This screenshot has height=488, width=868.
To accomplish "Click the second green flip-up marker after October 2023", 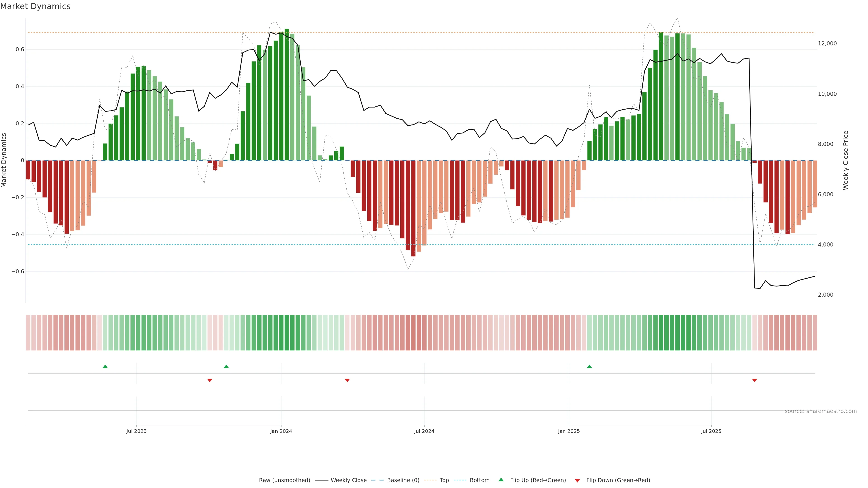I will click(x=226, y=366).
